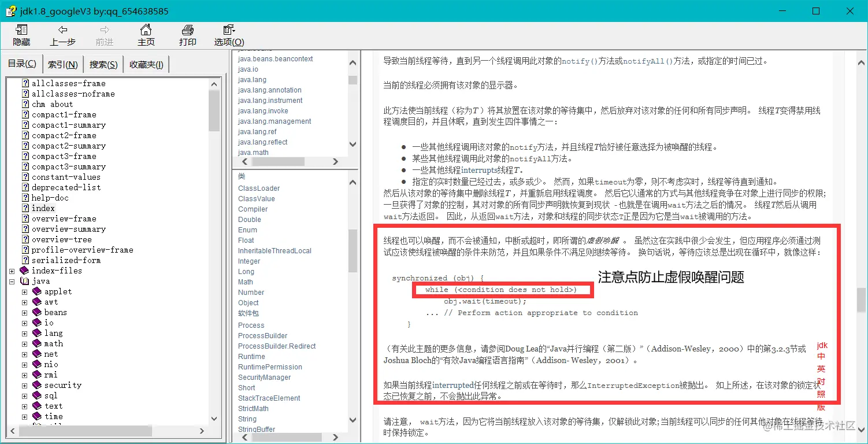The image size is (868, 444).
Task: Expand the awt tree node
Action: [25, 302]
